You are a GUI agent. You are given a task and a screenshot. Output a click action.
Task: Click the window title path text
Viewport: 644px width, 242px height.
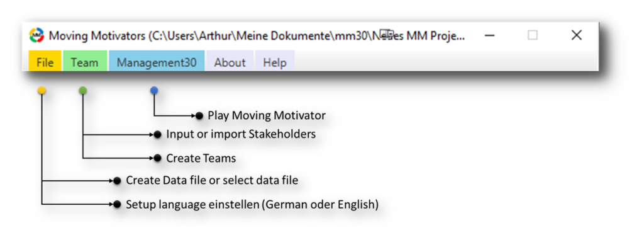coord(257,36)
